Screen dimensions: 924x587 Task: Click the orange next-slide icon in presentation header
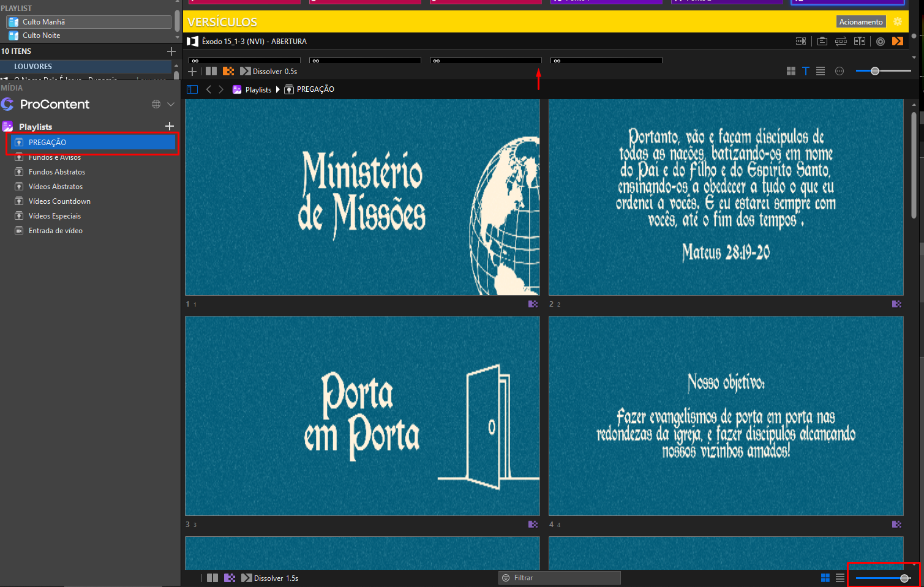click(898, 41)
